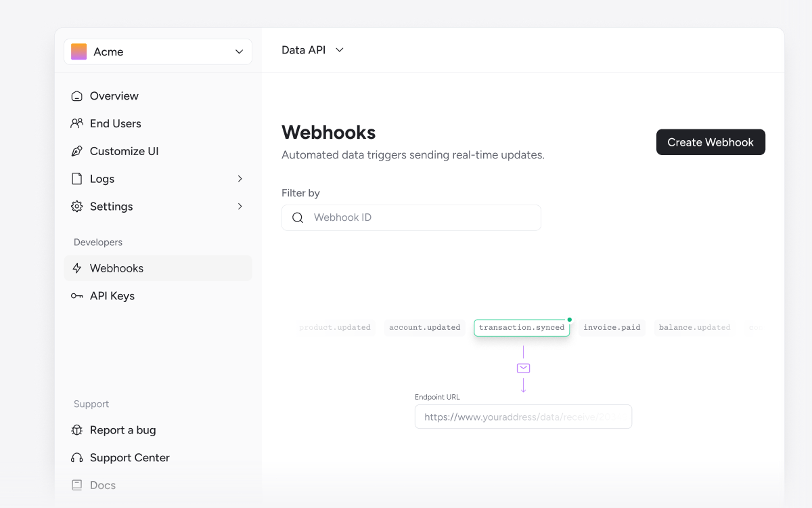Select the transaction.synced event chip
Screen dimensions: 812x508
pyautogui.click(x=522, y=328)
